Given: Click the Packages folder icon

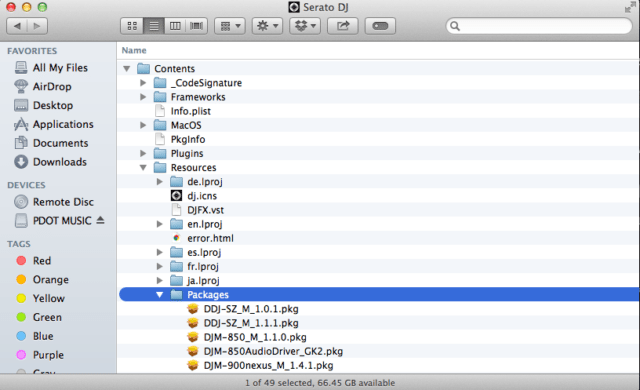Looking at the screenshot, I should click(x=176, y=295).
